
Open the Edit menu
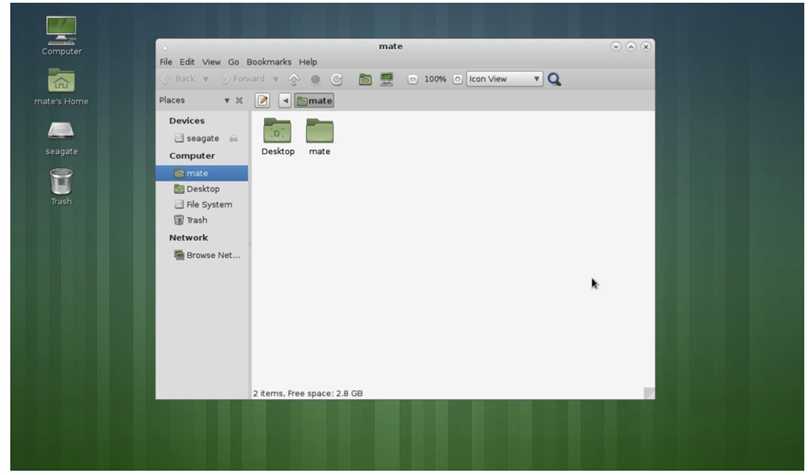click(187, 62)
